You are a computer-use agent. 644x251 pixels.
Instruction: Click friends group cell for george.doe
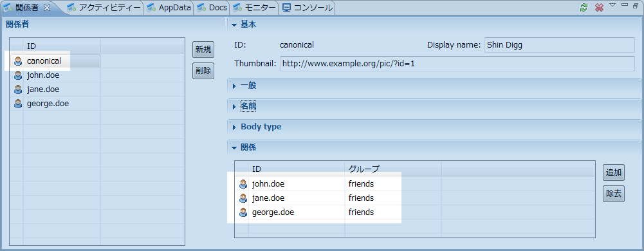392,212
